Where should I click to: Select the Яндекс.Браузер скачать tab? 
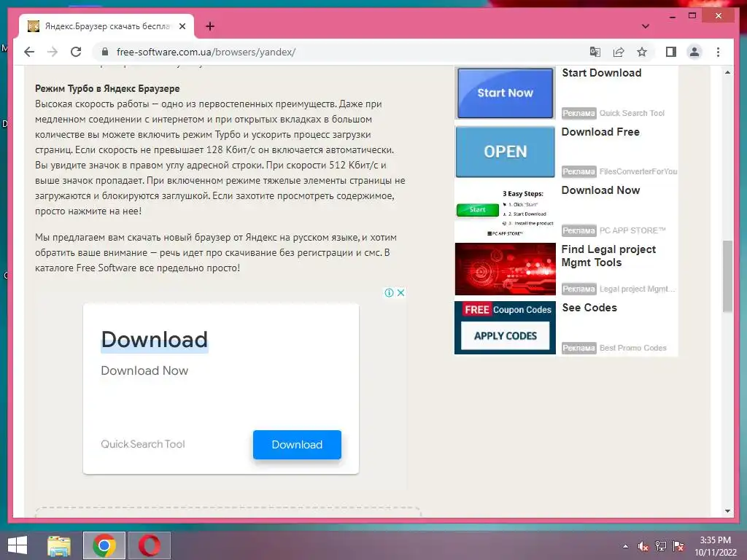107,26
